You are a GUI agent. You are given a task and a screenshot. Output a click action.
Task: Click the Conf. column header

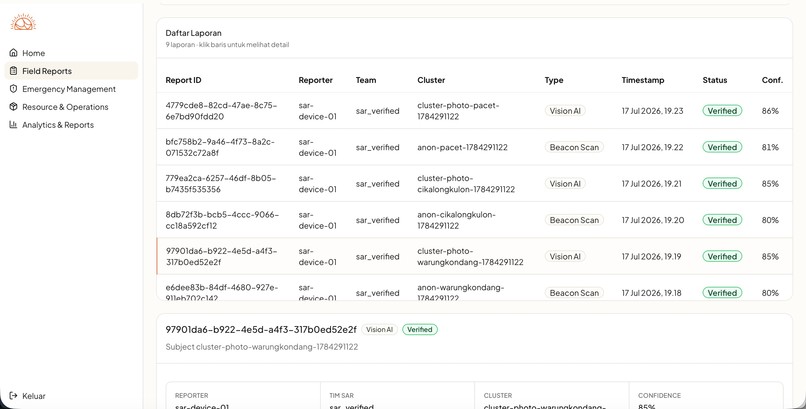click(x=773, y=80)
